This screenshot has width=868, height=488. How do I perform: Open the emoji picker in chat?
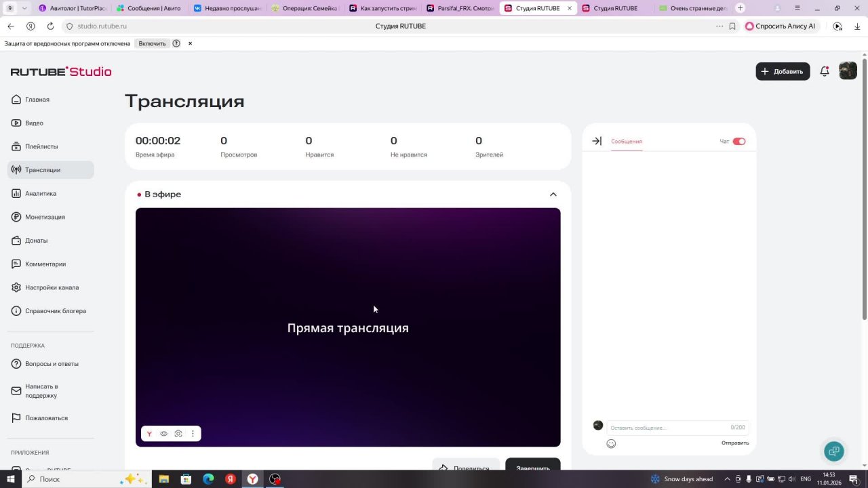(611, 444)
